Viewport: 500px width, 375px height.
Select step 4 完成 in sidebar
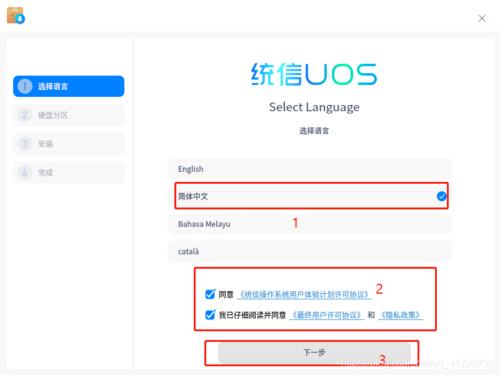pos(69,172)
